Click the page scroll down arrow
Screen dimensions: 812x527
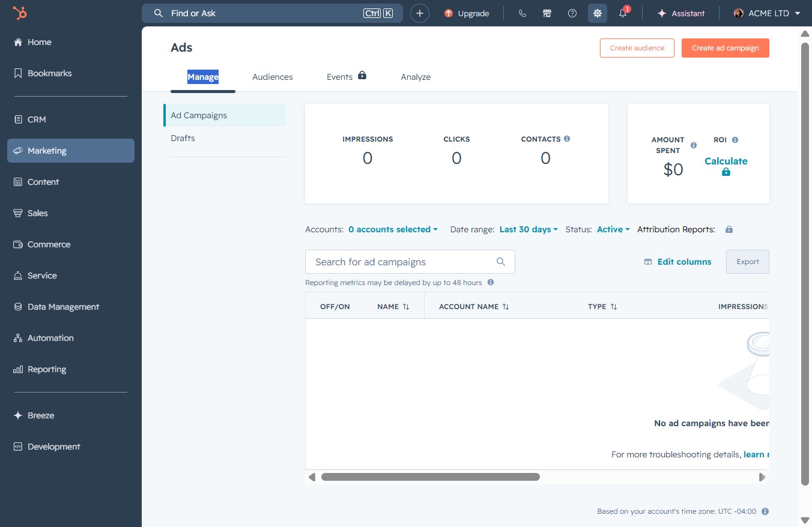point(805,520)
